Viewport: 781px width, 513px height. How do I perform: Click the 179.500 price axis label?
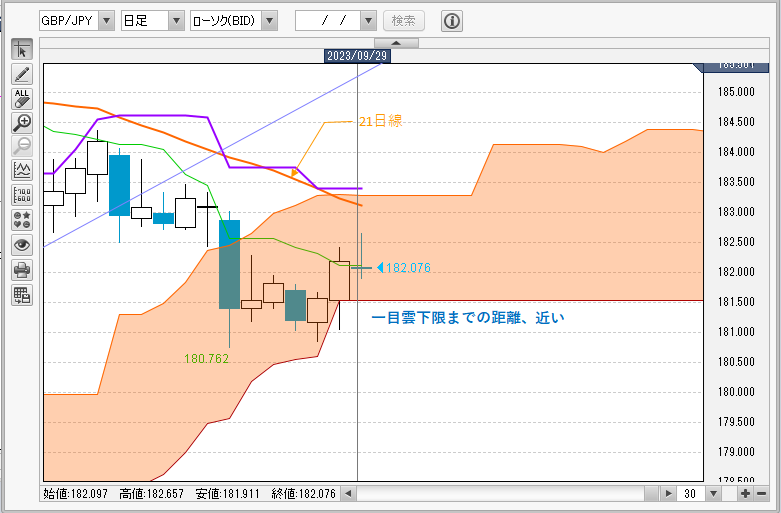click(x=736, y=422)
